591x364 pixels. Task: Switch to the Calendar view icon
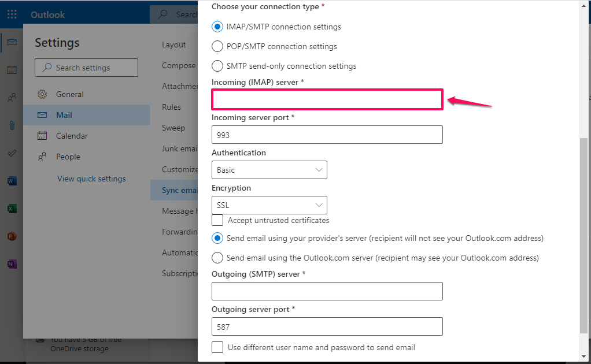coord(12,69)
